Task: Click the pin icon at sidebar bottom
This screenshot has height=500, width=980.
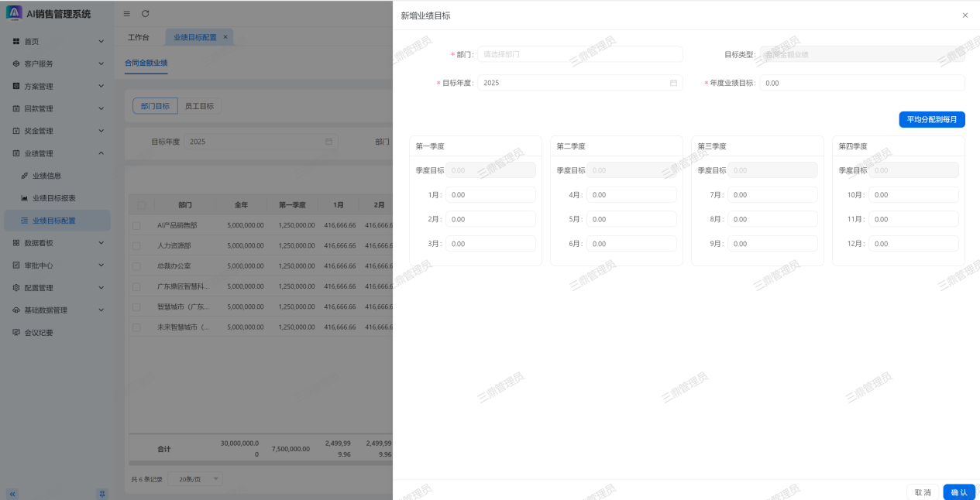Action: coord(101,494)
